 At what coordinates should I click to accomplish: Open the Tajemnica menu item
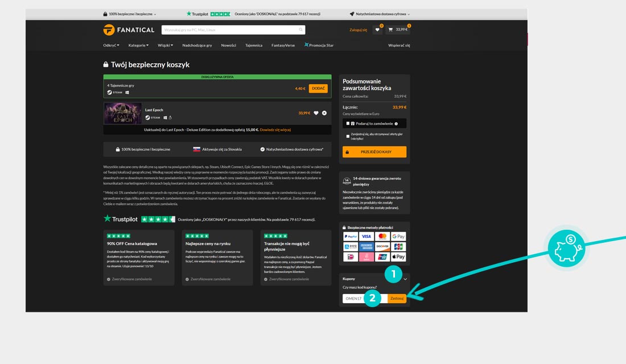click(x=253, y=45)
